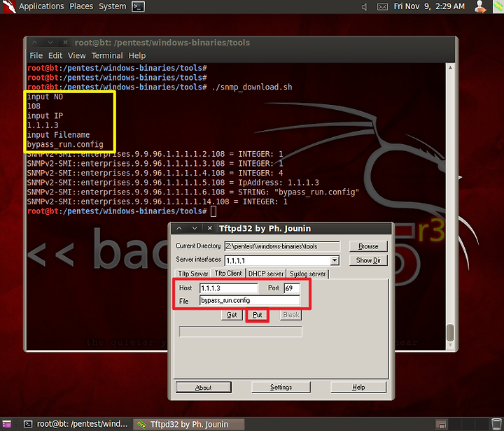
Task: Open the mail envelope indicator icon
Action: coord(382,7)
